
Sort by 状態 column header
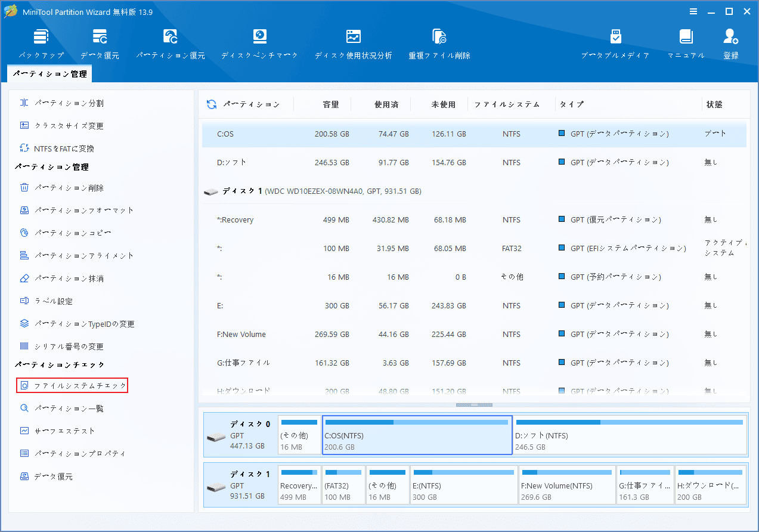point(714,104)
